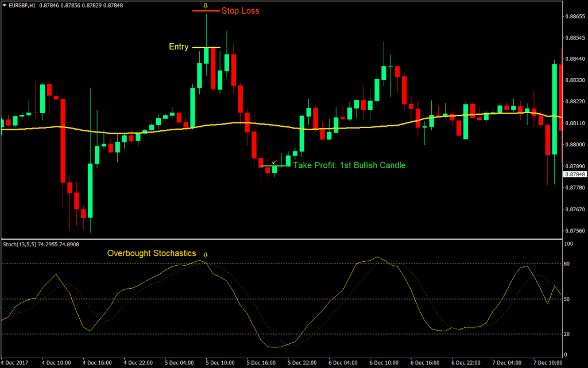Screen dimensions: 588x368
Task: Select the arrow icon on the stochastic peak
Action: click(x=206, y=253)
